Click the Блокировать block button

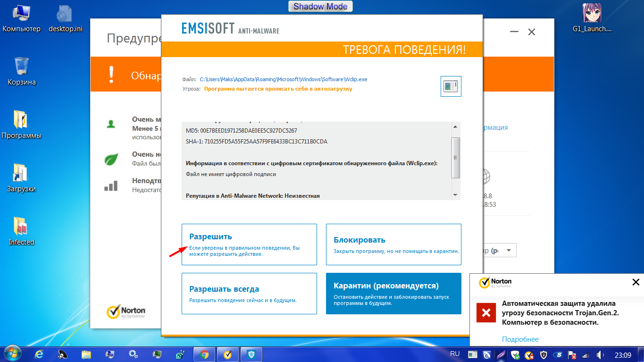pos(393,244)
